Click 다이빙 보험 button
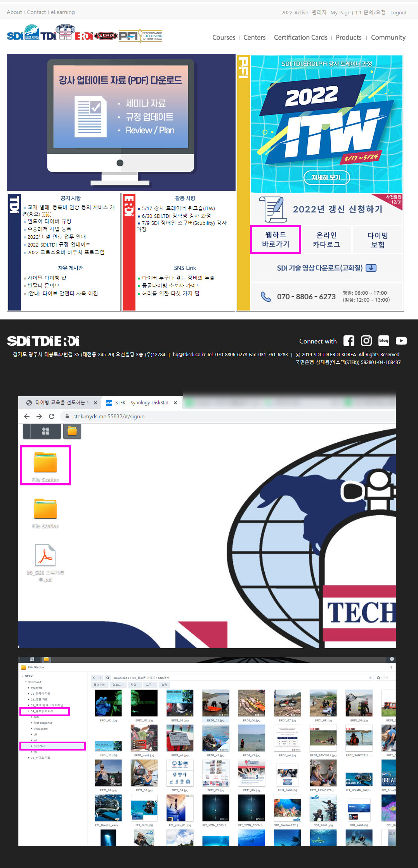This screenshot has width=418, height=868. [378, 240]
